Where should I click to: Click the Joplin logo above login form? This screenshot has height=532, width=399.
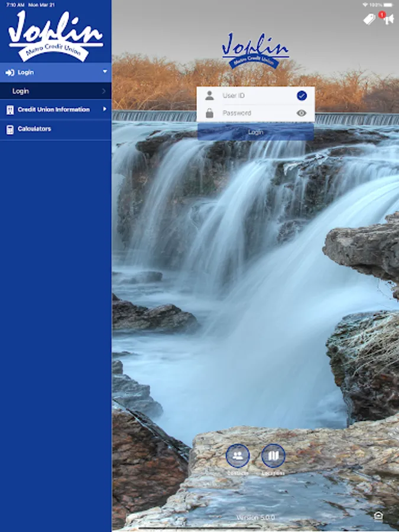point(255,51)
